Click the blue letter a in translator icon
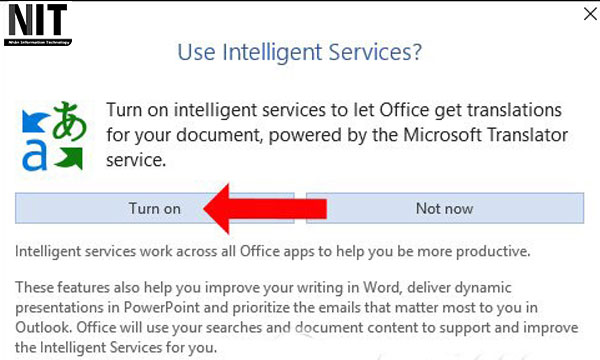Image resolution: width=600 pixels, height=360 pixels. tap(34, 155)
